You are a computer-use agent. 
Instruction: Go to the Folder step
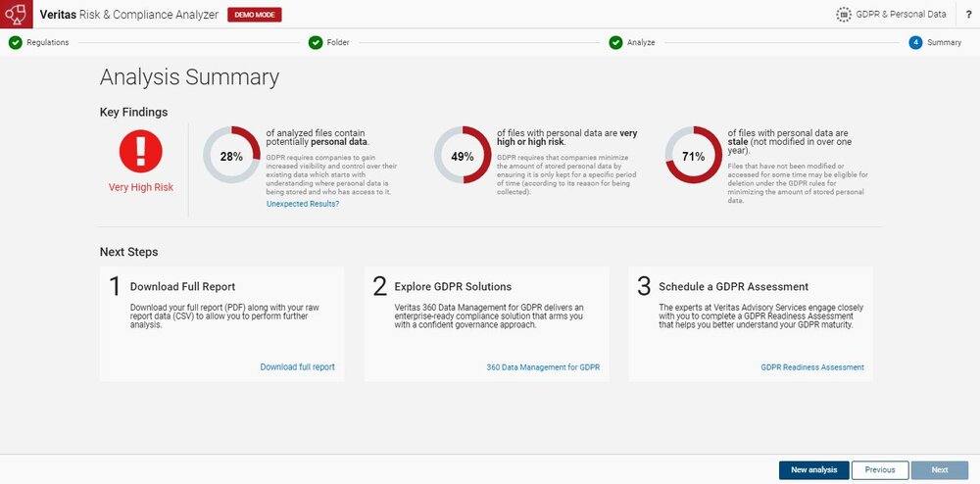338,42
